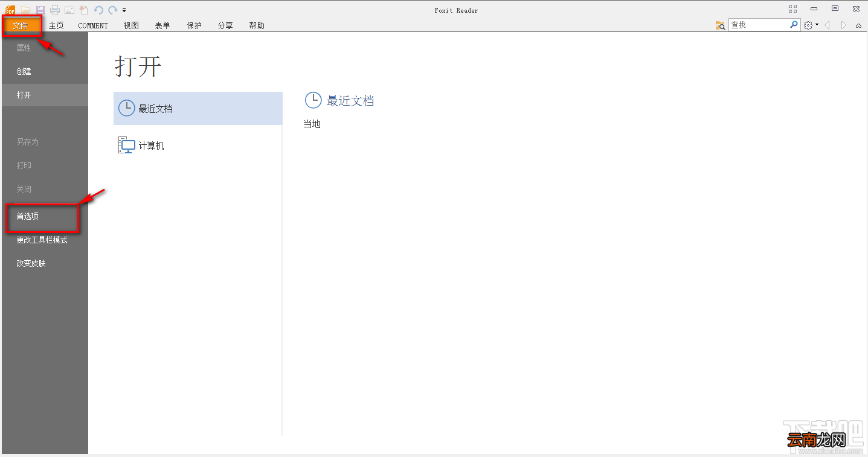The image size is (868, 457).
Task: Collapse the ribbon with the up chevron
Action: click(858, 26)
